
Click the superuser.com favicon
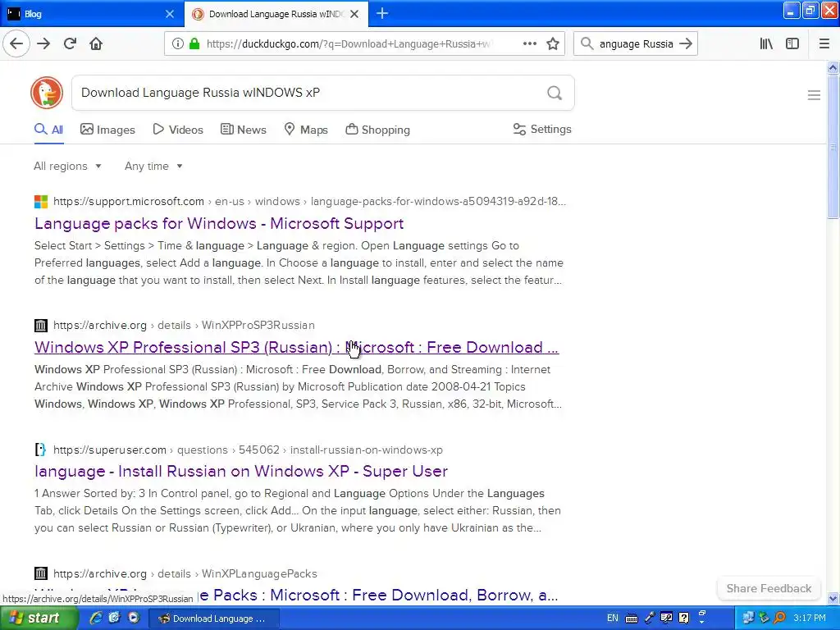click(x=41, y=450)
